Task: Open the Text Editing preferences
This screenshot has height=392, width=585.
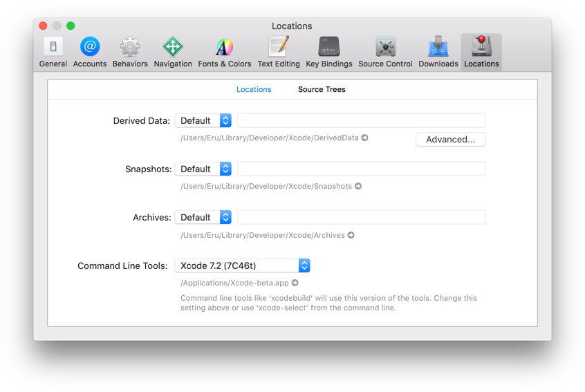Action: (x=279, y=53)
